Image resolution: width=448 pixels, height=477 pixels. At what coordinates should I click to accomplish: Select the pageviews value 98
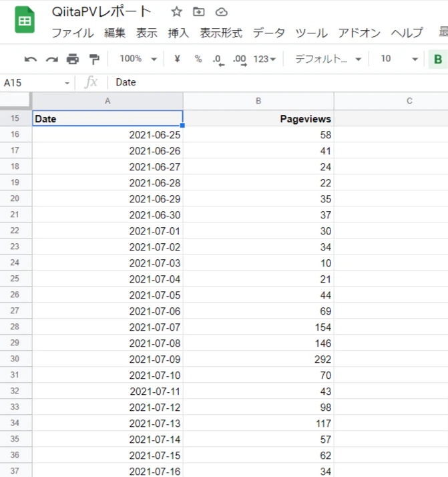(x=258, y=407)
